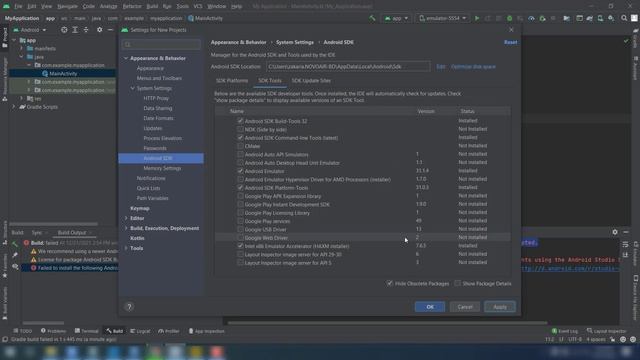Open Build output panel gear settings
This screenshot has width=640, height=360.
click(615, 232)
